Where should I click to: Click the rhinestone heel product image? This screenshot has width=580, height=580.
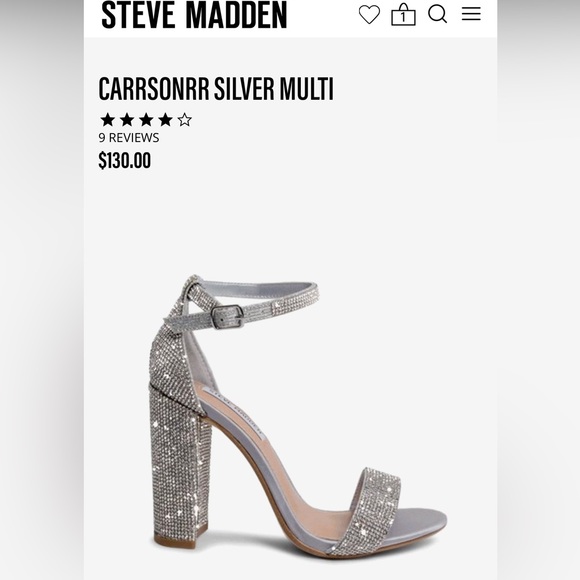[x=298, y=415]
